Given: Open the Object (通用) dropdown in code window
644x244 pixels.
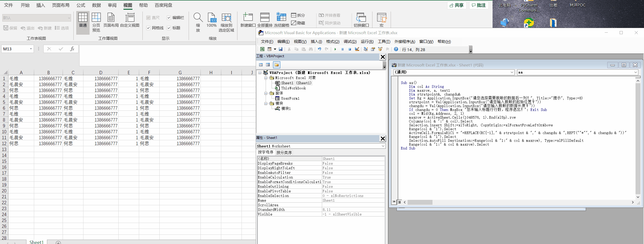Looking at the screenshot, I should point(512,72).
